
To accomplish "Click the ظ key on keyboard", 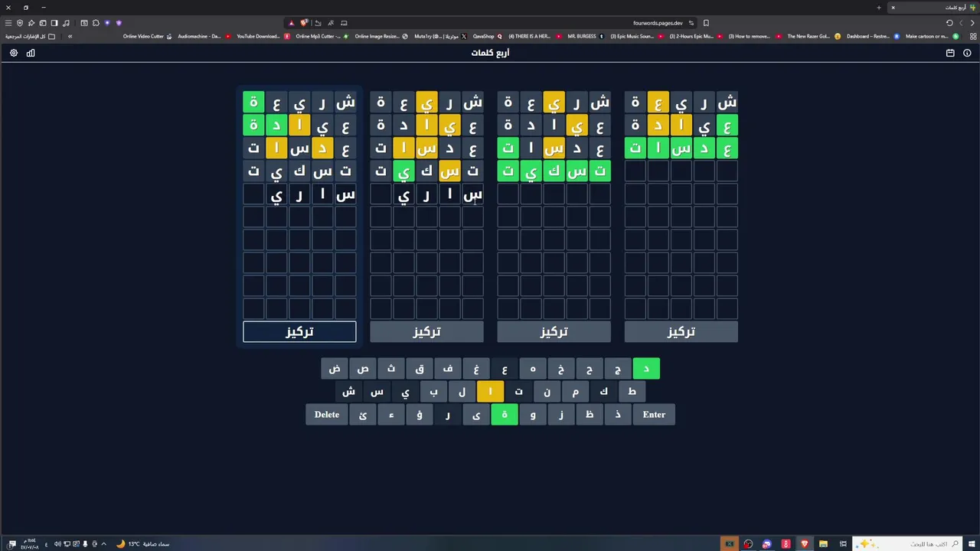I will click(x=590, y=415).
